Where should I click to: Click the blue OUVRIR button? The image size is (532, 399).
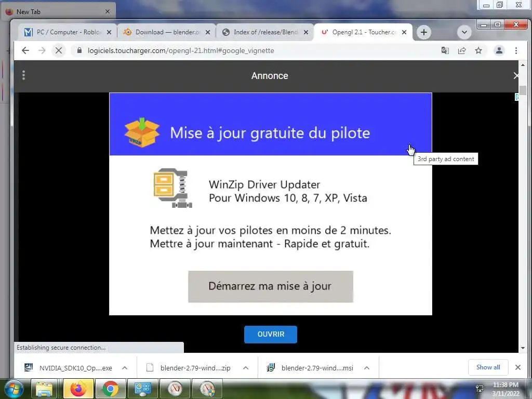coord(270,334)
